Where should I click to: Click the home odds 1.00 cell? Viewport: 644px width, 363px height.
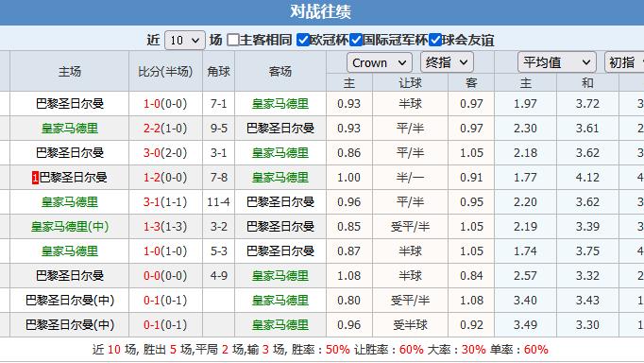[348, 178]
